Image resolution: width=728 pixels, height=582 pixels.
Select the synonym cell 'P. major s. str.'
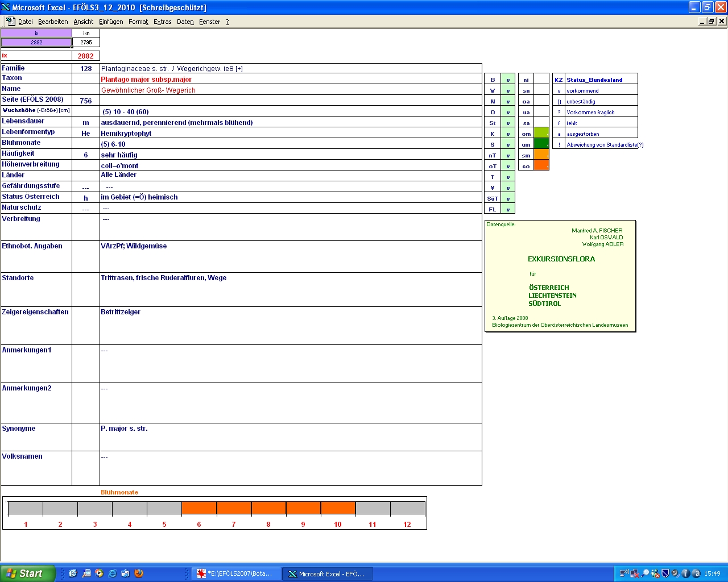pos(291,437)
